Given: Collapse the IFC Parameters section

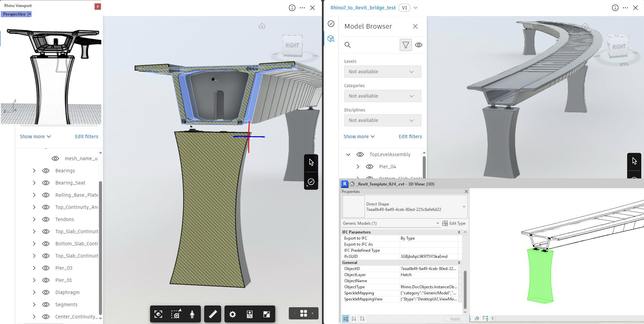Looking at the screenshot, I should 459,232.
